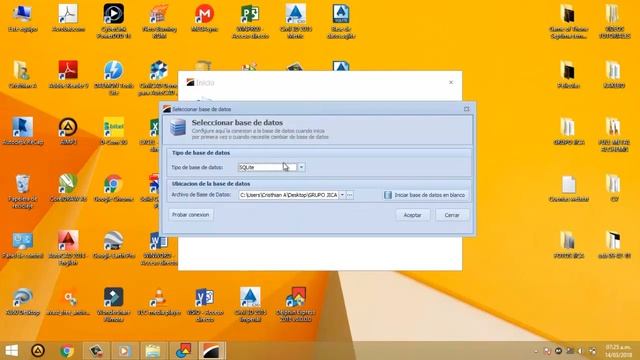The image size is (640, 360).
Task: Open the CorelDRAW desktop shortcut
Action: pyautogui.click(x=68, y=188)
